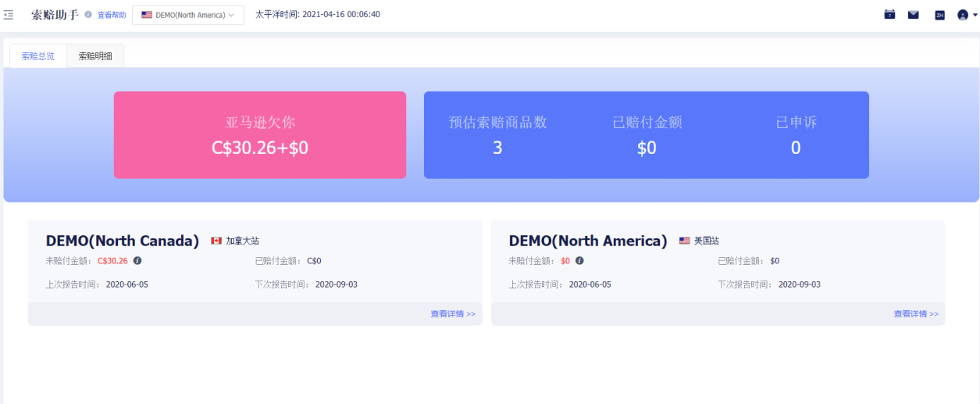Screen dimensions: 980x404
Task: Collapse the sidebar menu icon
Action: coord(9,15)
